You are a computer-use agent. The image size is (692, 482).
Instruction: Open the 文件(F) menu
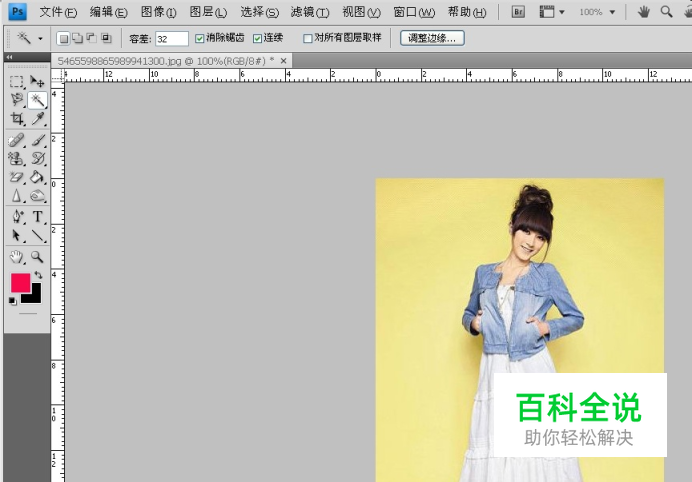[x=58, y=12]
